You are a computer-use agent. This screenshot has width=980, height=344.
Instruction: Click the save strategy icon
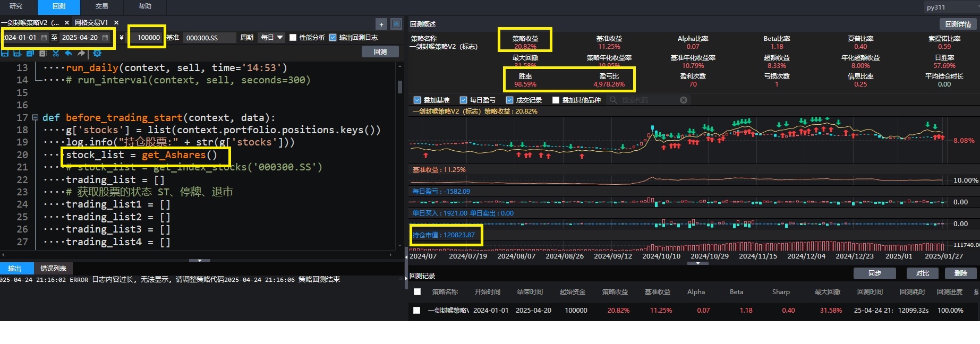coord(5,53)
